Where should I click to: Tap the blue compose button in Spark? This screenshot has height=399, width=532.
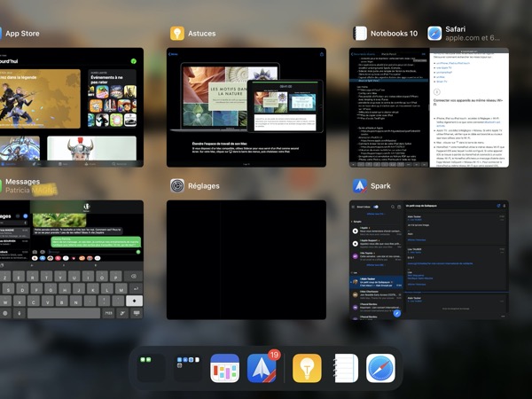[397, 312]
